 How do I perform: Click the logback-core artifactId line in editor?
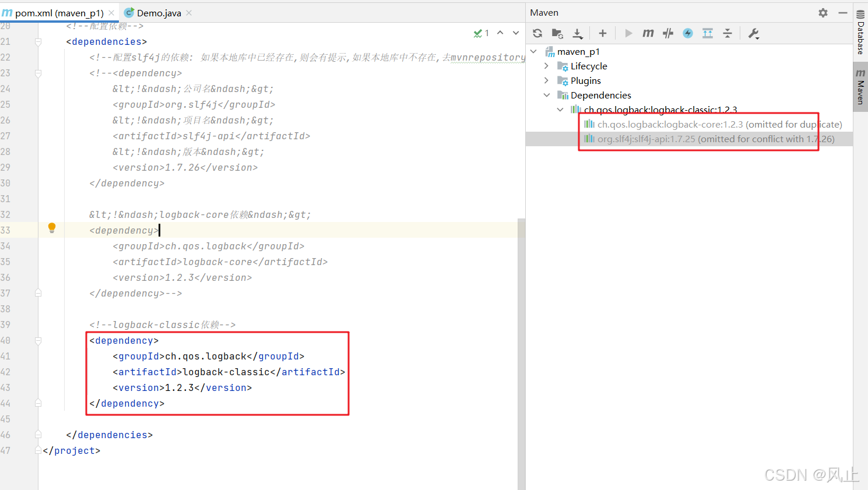pyautogui.click(x=220, y=262)
